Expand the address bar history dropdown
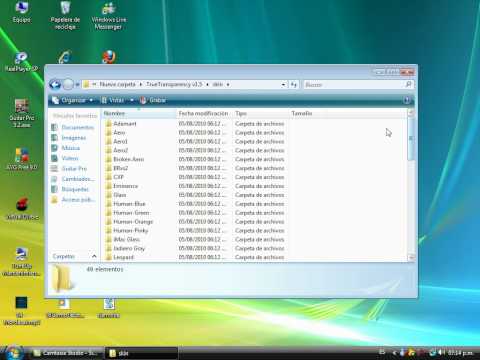Viewport: 480px width, 360px height. click(x=283, y=85)
